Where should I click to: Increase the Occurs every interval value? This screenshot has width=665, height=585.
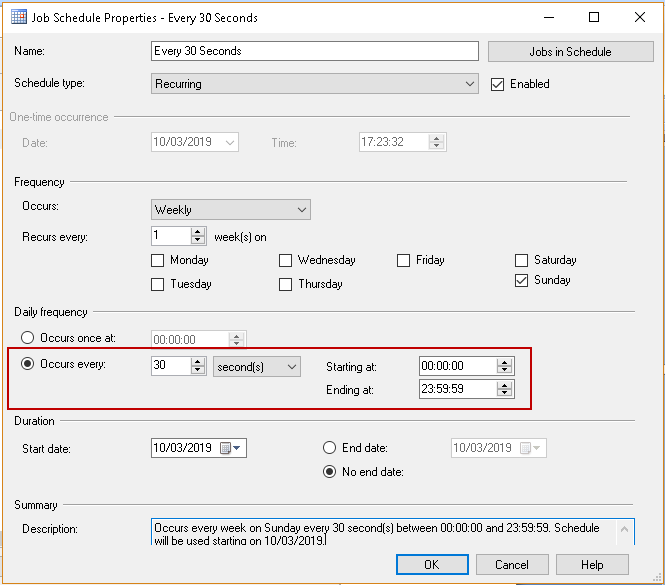click(197, 362)
